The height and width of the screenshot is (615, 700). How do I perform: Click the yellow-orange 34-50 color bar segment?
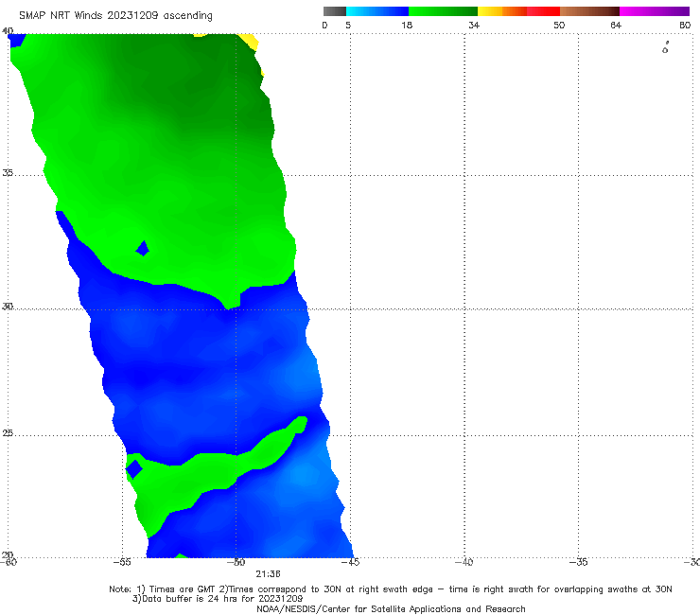click(x=518, y=11)
